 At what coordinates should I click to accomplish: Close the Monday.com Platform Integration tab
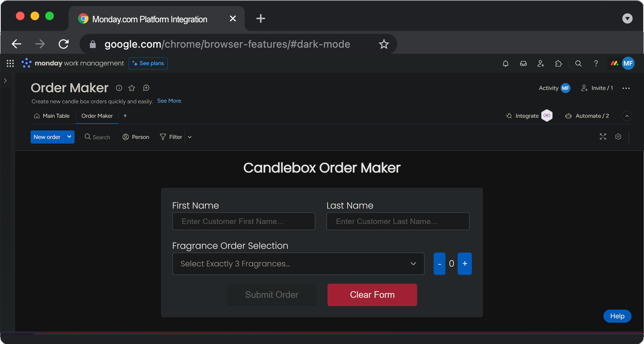(233, 19)
